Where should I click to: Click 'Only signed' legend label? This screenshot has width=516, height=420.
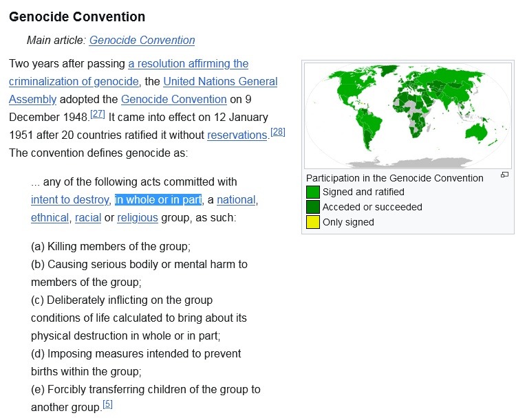pos(348,222)
